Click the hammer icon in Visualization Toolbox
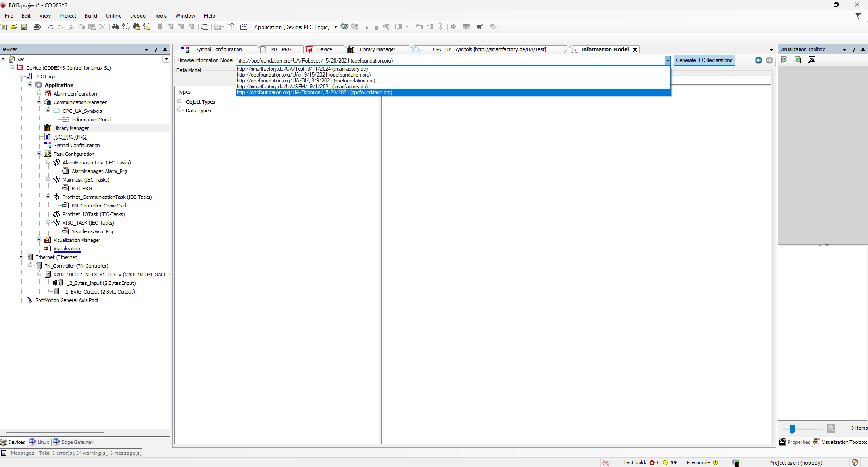Screen dimensions: 868x467 [x=811, y=60]
